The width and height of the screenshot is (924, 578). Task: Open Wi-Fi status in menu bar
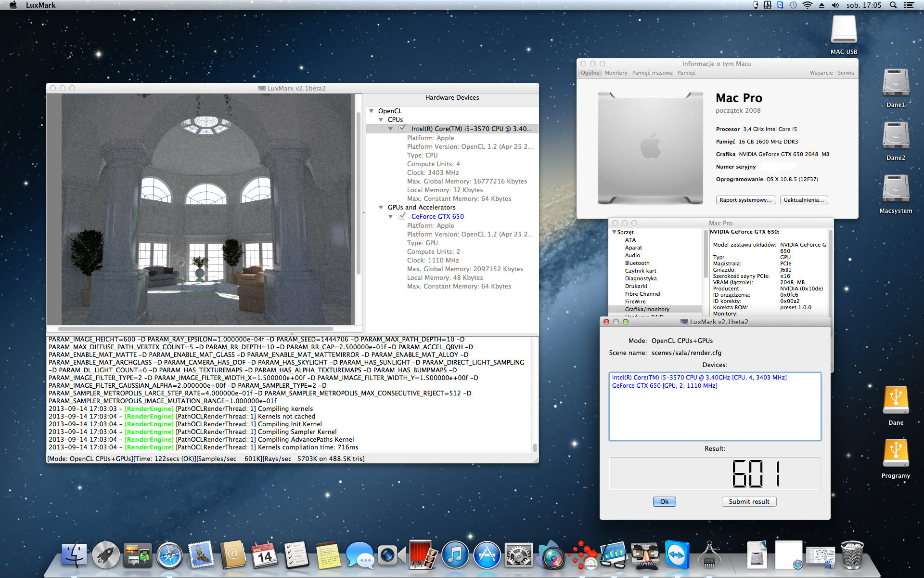tap(808, 5)
